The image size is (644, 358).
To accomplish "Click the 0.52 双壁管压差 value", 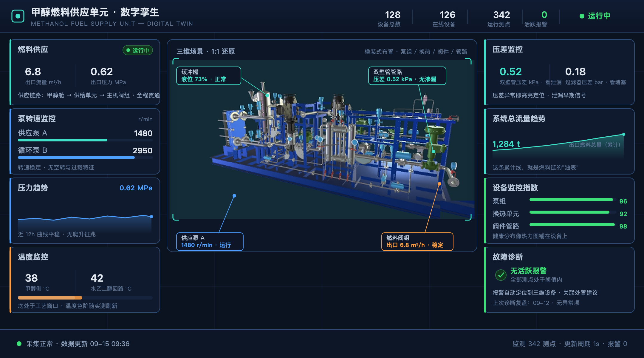I will [510, 72].
